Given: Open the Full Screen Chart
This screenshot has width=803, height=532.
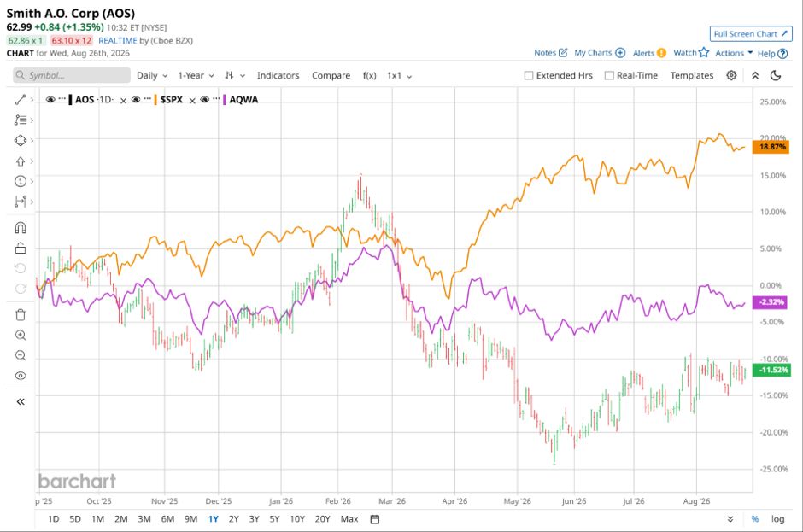Looking at the screenshot, I should click(x=751, y=34).
